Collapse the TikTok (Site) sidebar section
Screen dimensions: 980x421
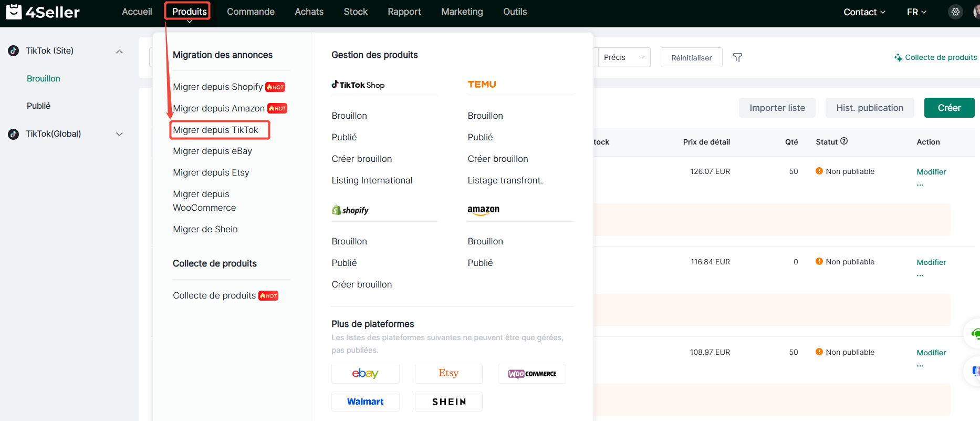point(119,52)
